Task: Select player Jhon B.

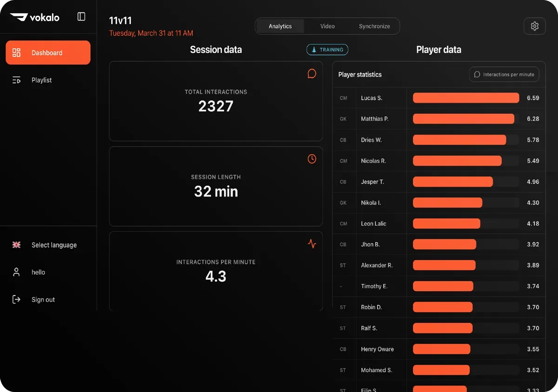Action: coord(371,244)
